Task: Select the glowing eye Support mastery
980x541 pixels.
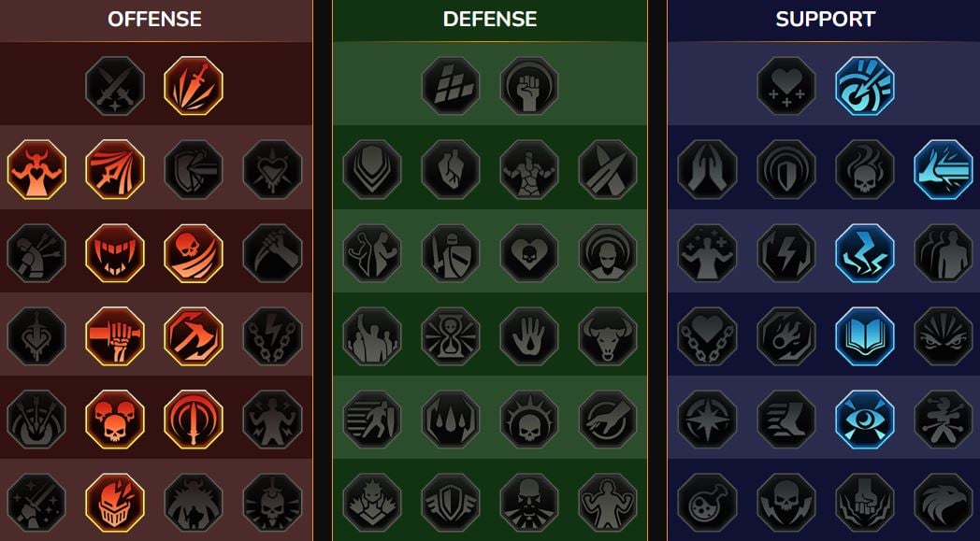Action: [865, 420]
